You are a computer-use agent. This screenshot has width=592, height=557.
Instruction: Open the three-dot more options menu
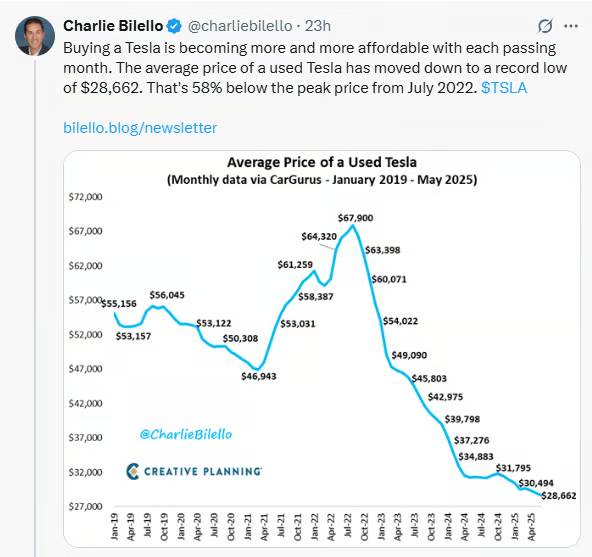[571, 26]
